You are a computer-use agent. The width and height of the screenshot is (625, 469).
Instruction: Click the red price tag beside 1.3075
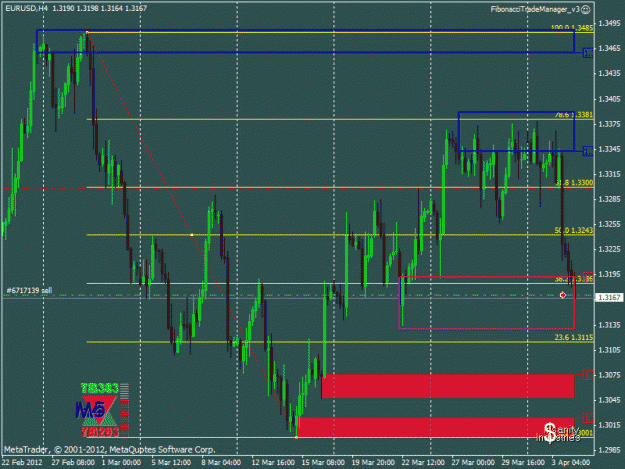click(588, 375)
